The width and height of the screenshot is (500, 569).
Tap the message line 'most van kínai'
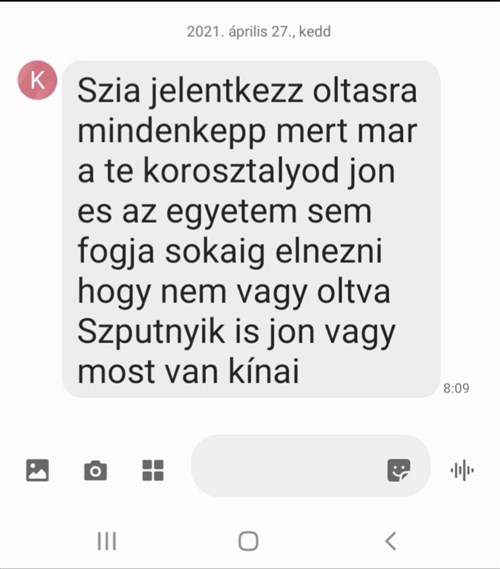pos(188,371)
